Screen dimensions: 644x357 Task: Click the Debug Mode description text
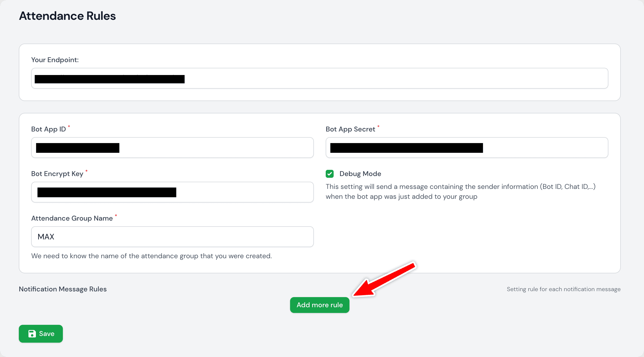coord(460,192)
